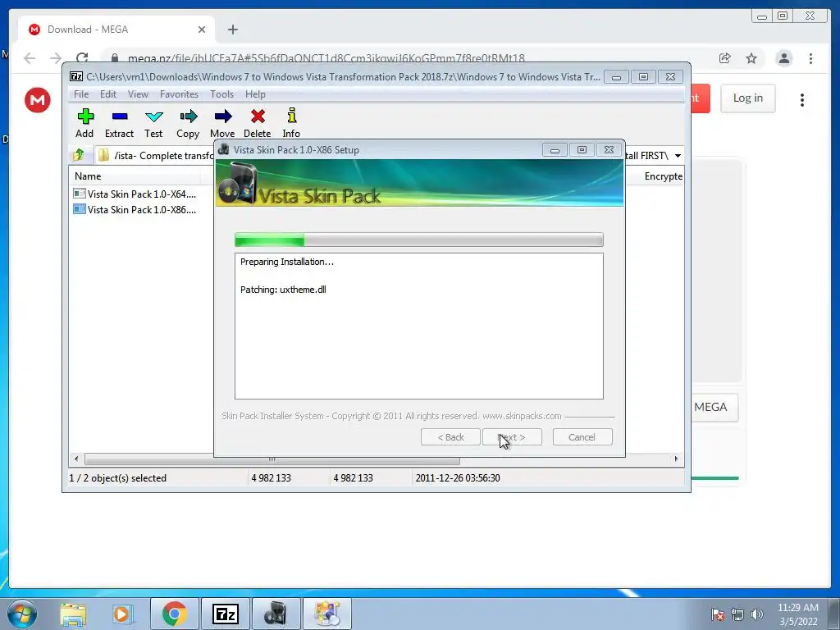Screen dimensions: 840x630
Task: Select the Copy tool in 7-Zip
Action: [x=188, y=123]
